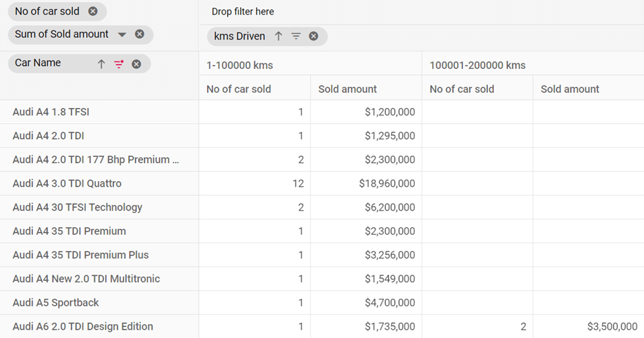
Task: Select row Audi A5 Sportback
Action: [99, 302]
